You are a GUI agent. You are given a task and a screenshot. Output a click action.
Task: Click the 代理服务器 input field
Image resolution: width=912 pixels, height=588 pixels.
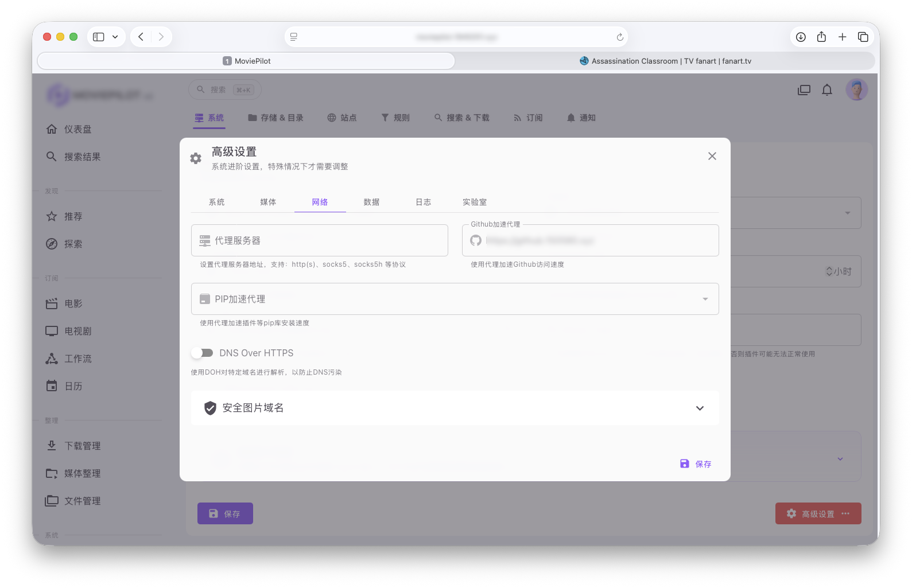[x=319, y=240]
